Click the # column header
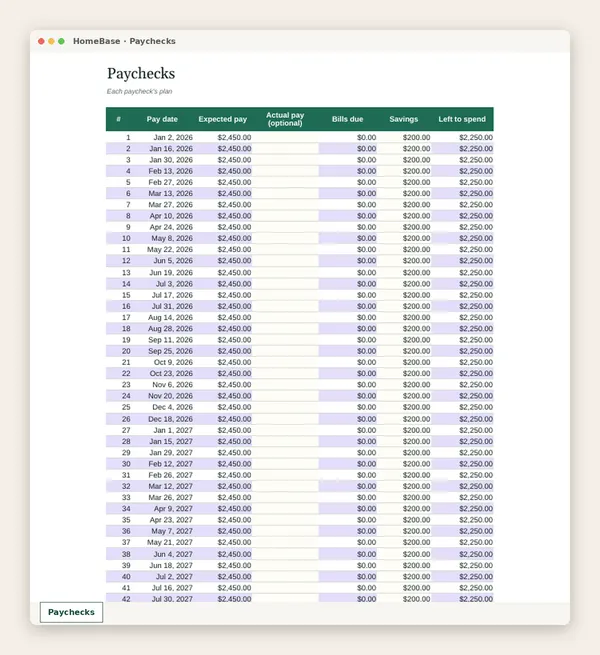Viewport: 600px width, 655px height. click(119, 119)
